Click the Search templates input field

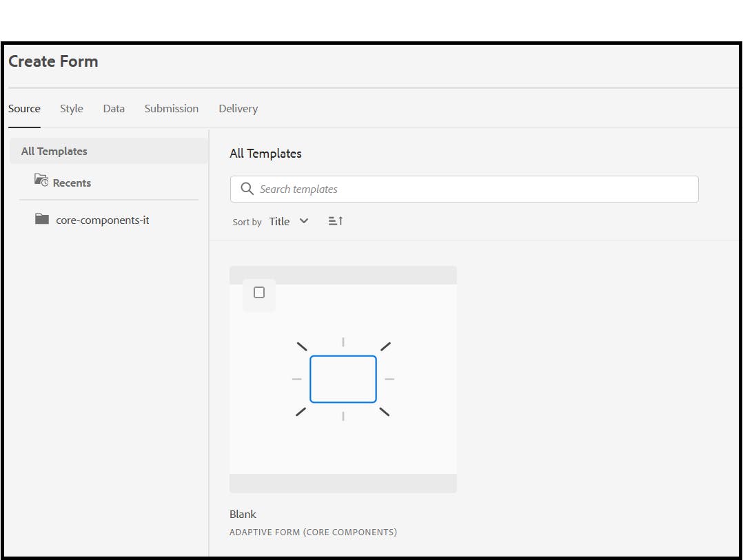[x=414, y=189]
